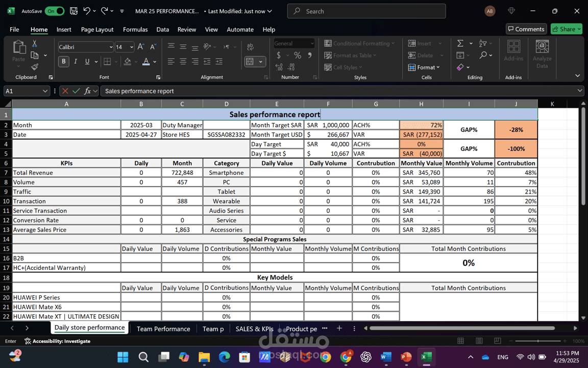Screen dimensions: 588x368
Task: Click the Undo arrow icon
Action: pyautogui.click(x=87, y=11)
